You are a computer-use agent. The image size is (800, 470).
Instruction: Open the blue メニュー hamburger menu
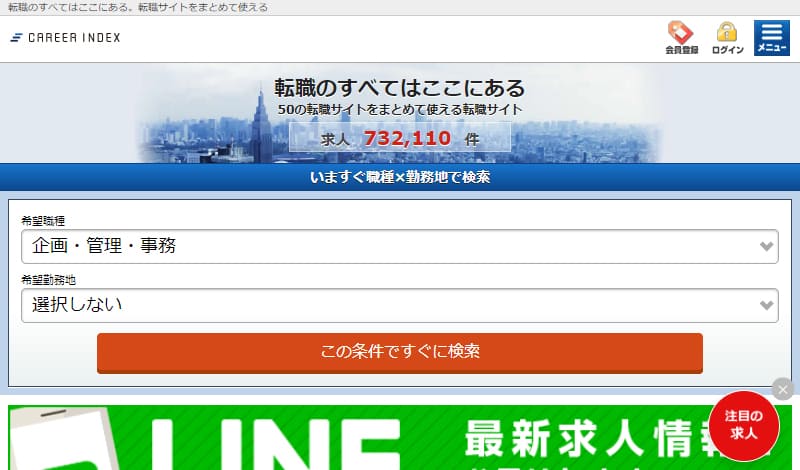click(x=771, y=38)
